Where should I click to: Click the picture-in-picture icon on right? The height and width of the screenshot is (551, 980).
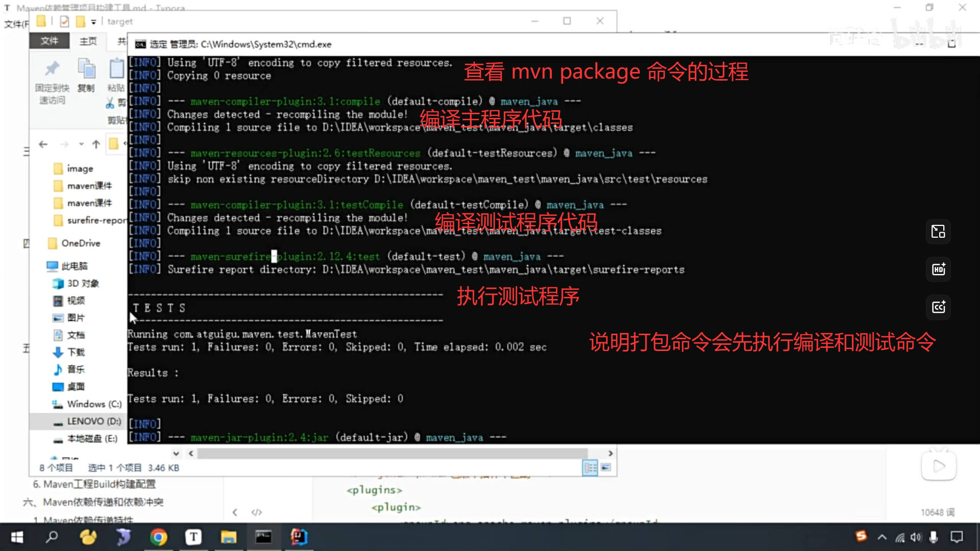tap(938, 232)
